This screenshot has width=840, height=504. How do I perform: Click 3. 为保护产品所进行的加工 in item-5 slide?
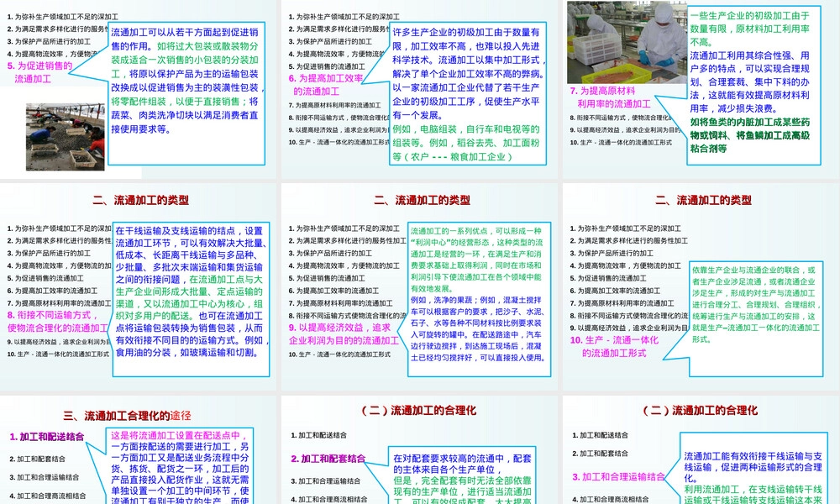[49, 41]
